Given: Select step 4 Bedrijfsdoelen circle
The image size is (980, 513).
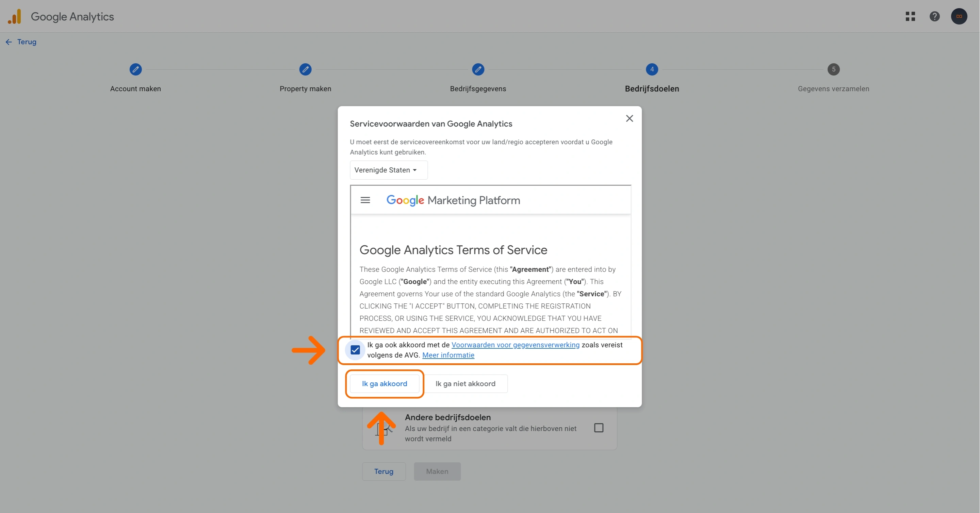Looking at the screenshot, I should click(652, 69).
